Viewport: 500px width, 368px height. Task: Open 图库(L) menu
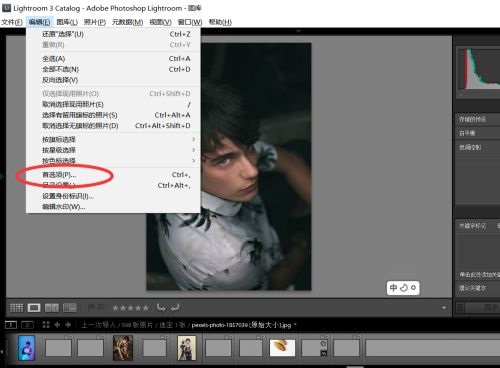(67, 22)
